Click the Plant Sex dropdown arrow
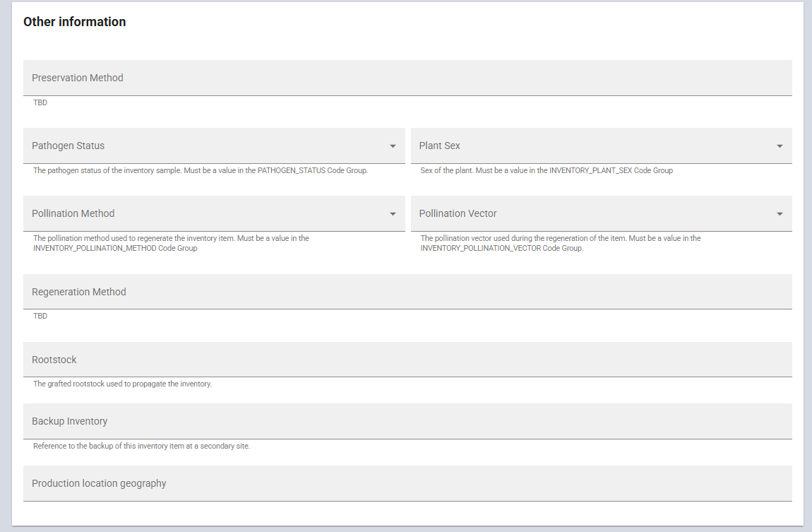The width and height of the screenshot is (812, 532). point(780,146)
